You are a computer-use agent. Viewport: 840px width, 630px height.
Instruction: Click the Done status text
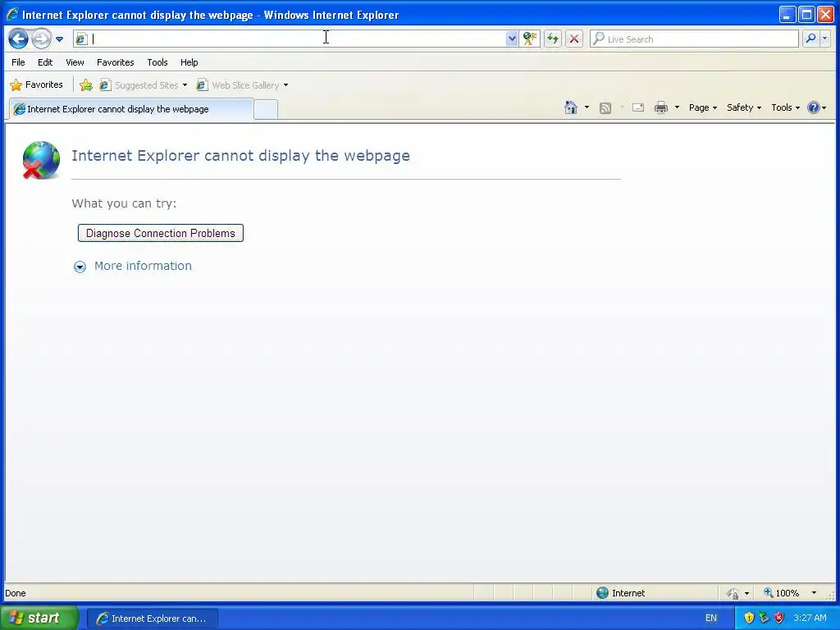click(x=16, y=593)
